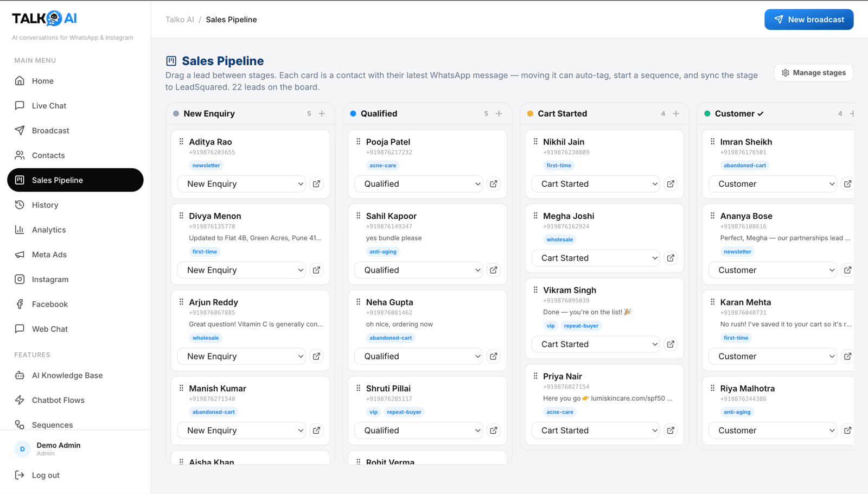Click Demo Admin avatar
This screenshot has height=494, width=868.
tap(22, 449)
